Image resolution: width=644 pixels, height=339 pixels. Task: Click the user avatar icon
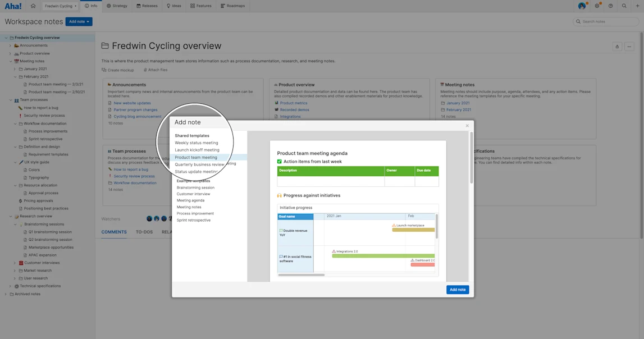pos(582,6)
